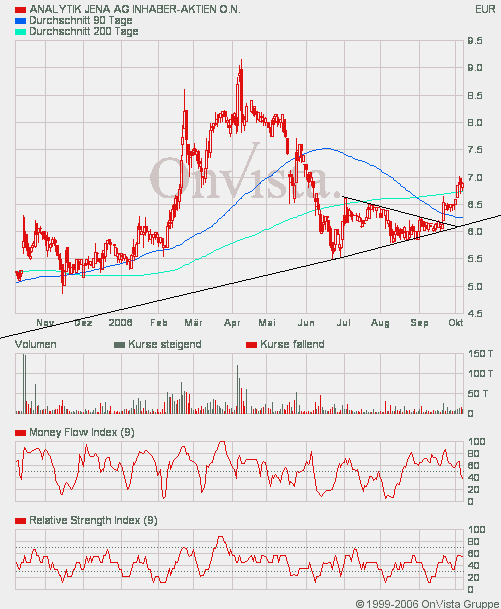Click the Mai month label
This screenshot has height=609, width=501.
tap(267, 323)
